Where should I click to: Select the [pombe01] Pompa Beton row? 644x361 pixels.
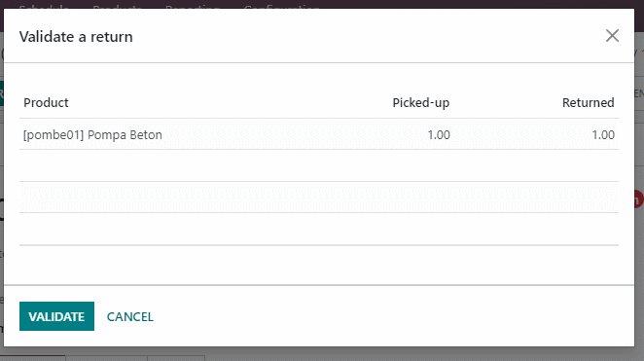(319, 134)
